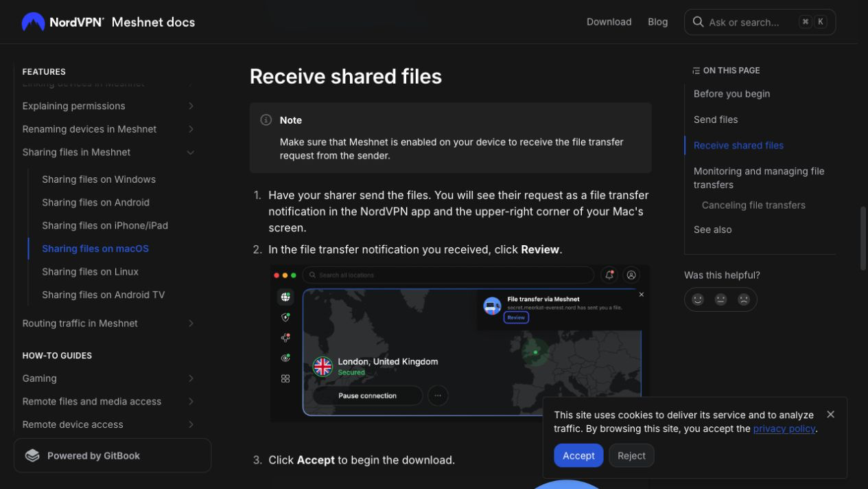Click the Gaming sidebar item
Image resolution: width=868 pixels, height=489 pixels.
pyautogui.click(x=39, y=378)
